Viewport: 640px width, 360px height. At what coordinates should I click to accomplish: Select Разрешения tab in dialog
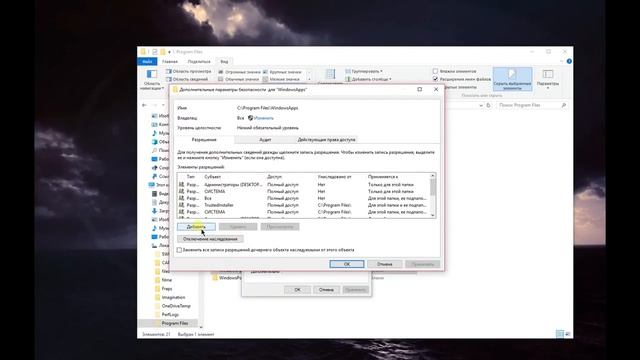pos(204,140)
